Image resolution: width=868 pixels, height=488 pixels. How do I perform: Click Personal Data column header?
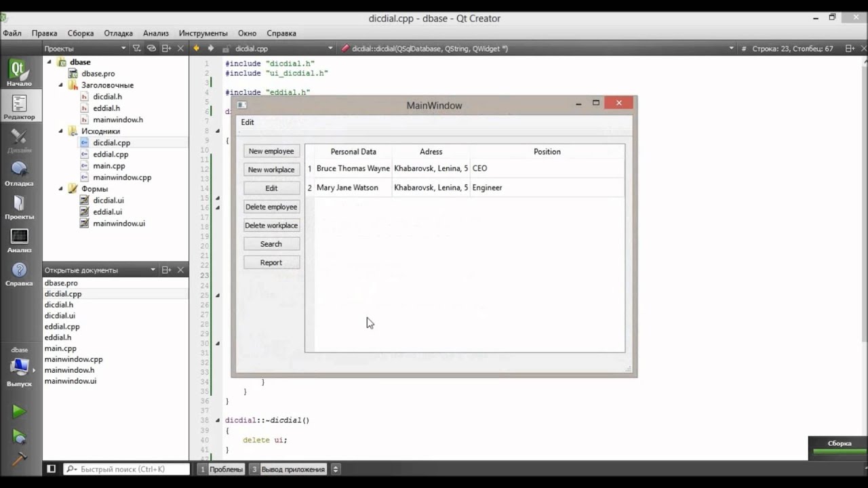[353, 152]
